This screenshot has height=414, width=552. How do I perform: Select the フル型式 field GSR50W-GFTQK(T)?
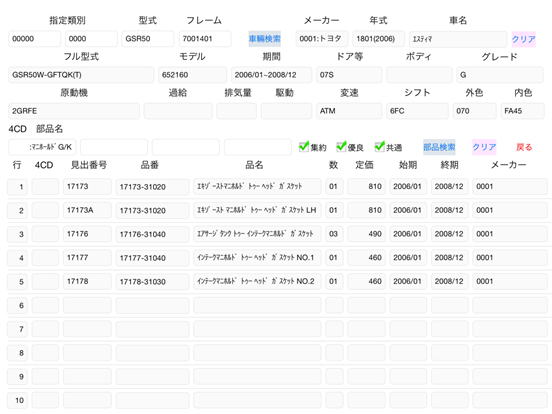point(81,75)
